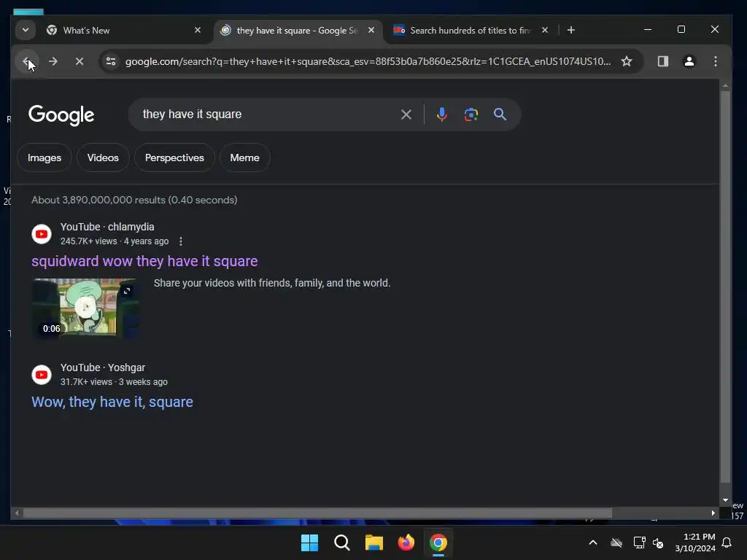Image resolution: width=747 pixels, height=560 pixels.
Task: Filter results by Meme
Action: click(245, 157)
